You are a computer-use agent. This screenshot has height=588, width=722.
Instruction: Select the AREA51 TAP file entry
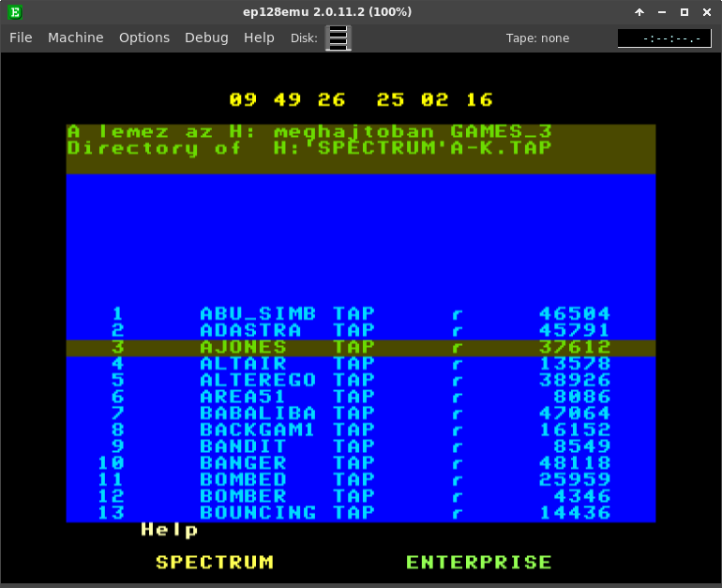point(361,398)
